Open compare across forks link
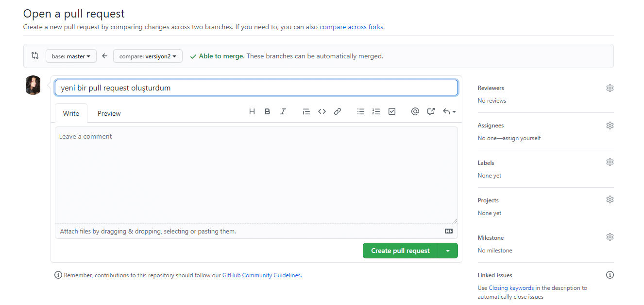 coord(351,27)
